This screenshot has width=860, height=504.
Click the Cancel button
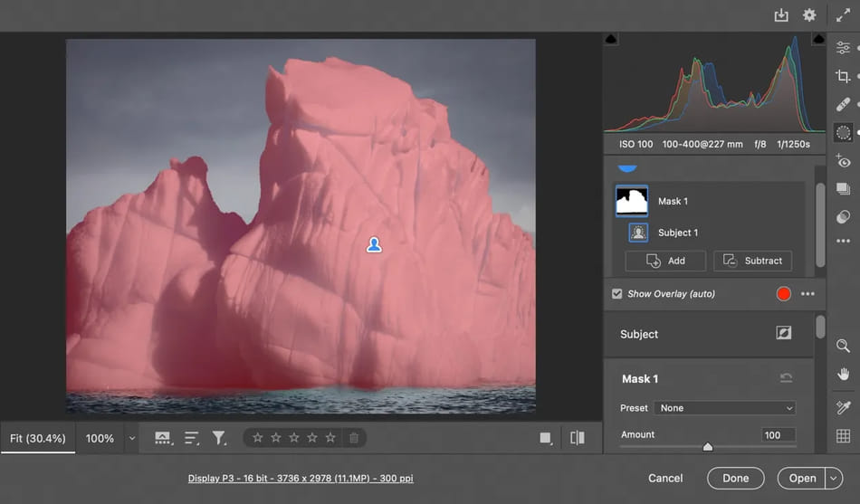665,479
